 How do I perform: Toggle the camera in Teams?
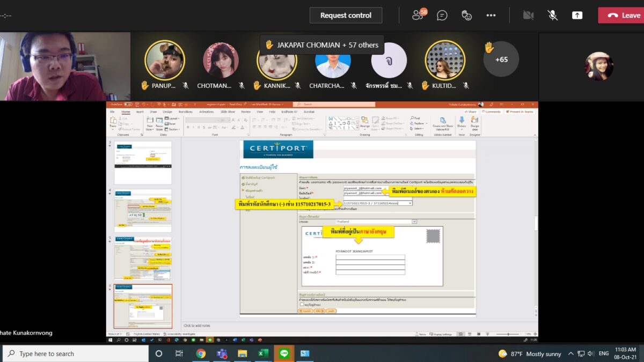pos(528,16)
